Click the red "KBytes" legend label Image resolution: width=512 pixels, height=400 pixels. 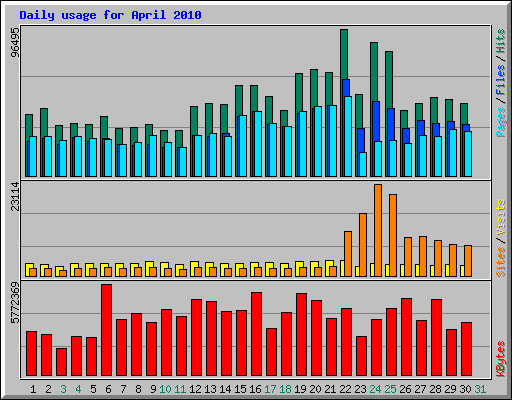point(501,359)
